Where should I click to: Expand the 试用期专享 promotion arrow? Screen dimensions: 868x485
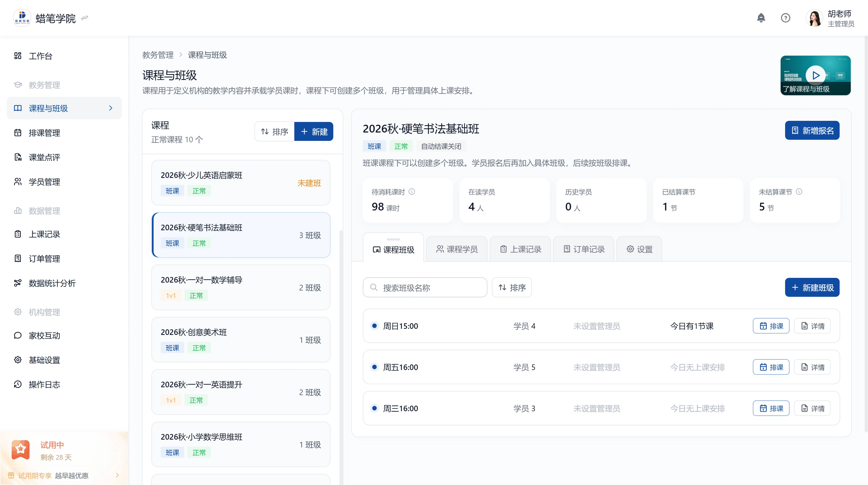[117, 475]
